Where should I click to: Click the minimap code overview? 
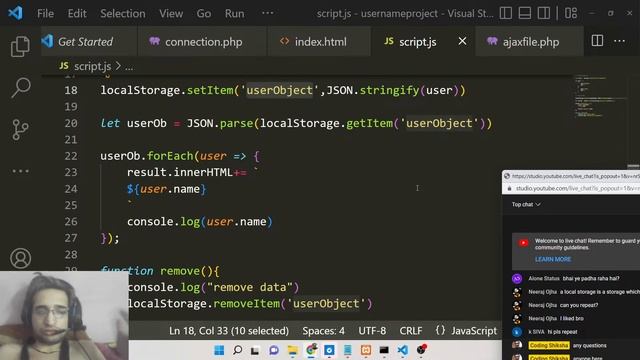coord(599,96)
